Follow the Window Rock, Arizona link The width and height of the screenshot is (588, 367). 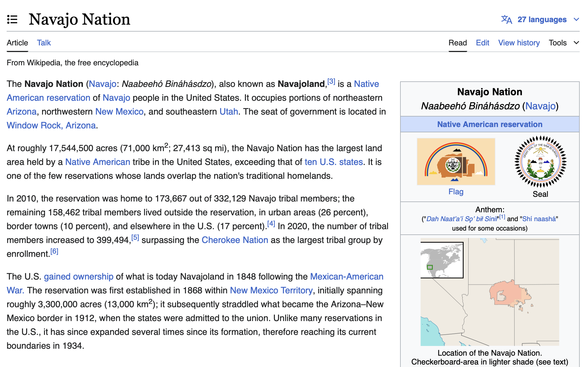51,125
